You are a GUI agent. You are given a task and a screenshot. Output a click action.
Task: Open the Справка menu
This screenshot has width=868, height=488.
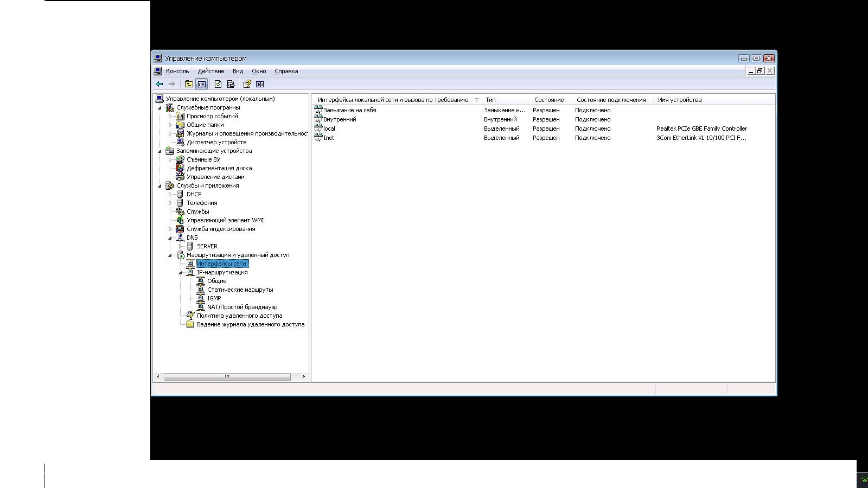286,71
